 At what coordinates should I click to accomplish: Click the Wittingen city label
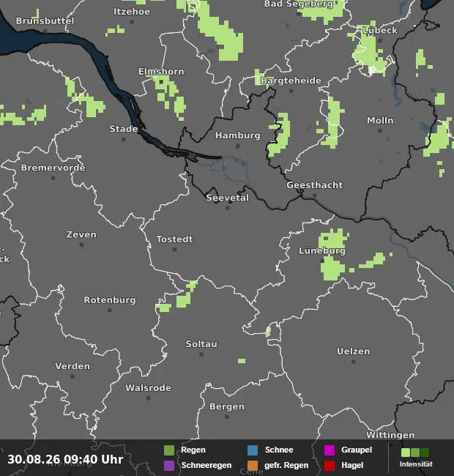pos(390,435)
